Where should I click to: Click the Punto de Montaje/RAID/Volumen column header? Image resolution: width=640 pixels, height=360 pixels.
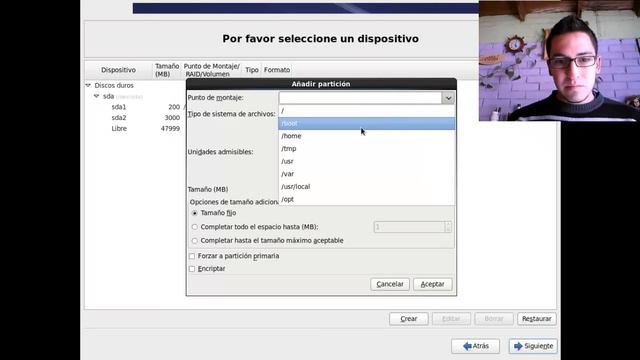(212, 70)
